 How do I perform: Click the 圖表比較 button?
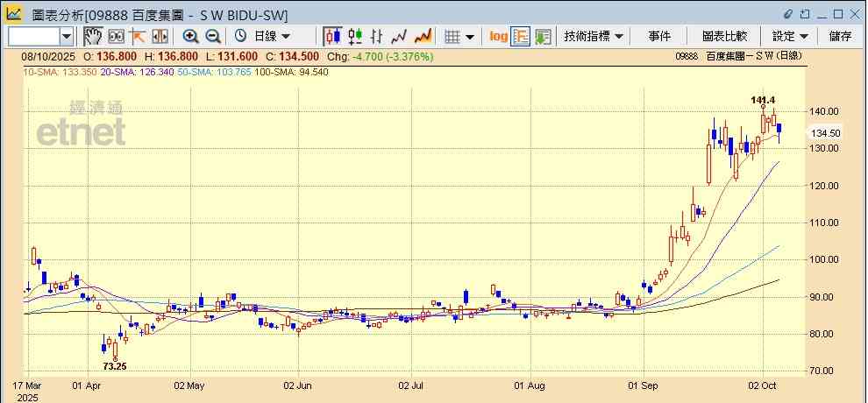pos(724,36)
